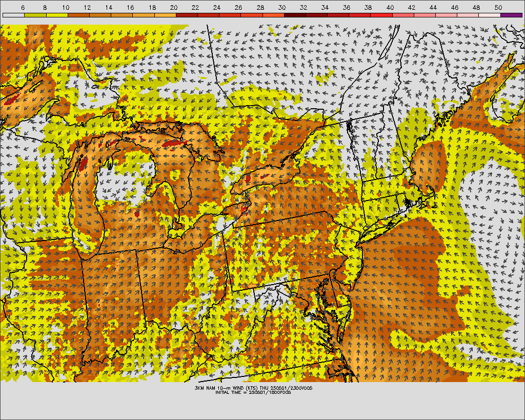Pick the 32–34 knot legend swatch
Viewport: 525px width, 420px height.
pyautogui.click(x=317, y=15)
